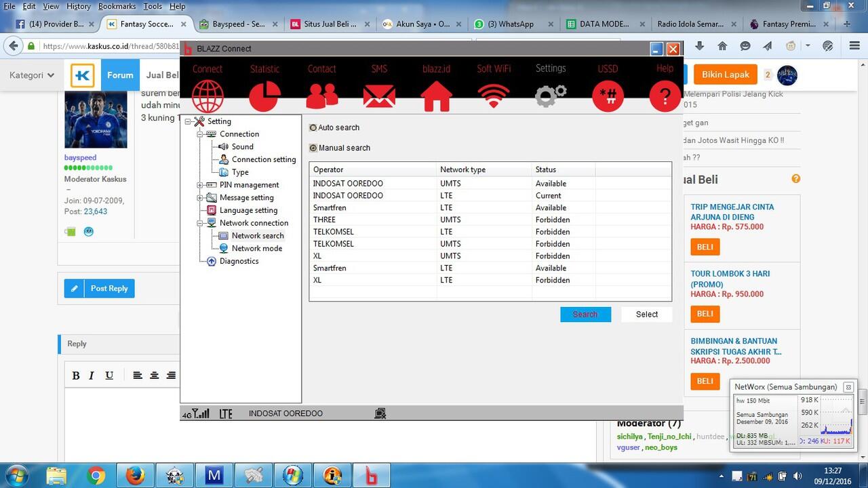Select the Smartfren LTE Available first row
The height and width of the screenshot is (488, 868).
click(x=490, y=207)
